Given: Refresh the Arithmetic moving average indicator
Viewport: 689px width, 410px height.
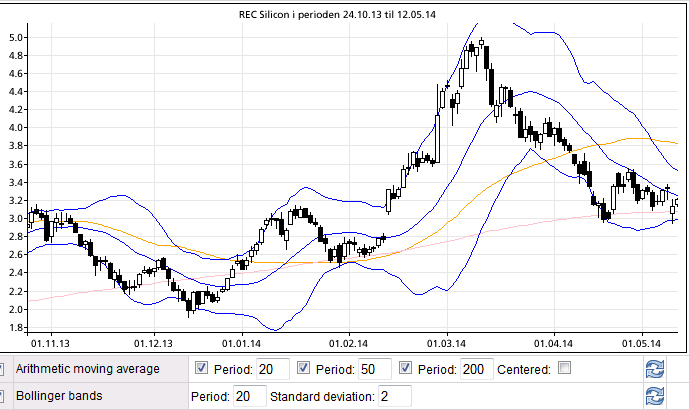Looking at the screenshot, I should coord(656,369).
